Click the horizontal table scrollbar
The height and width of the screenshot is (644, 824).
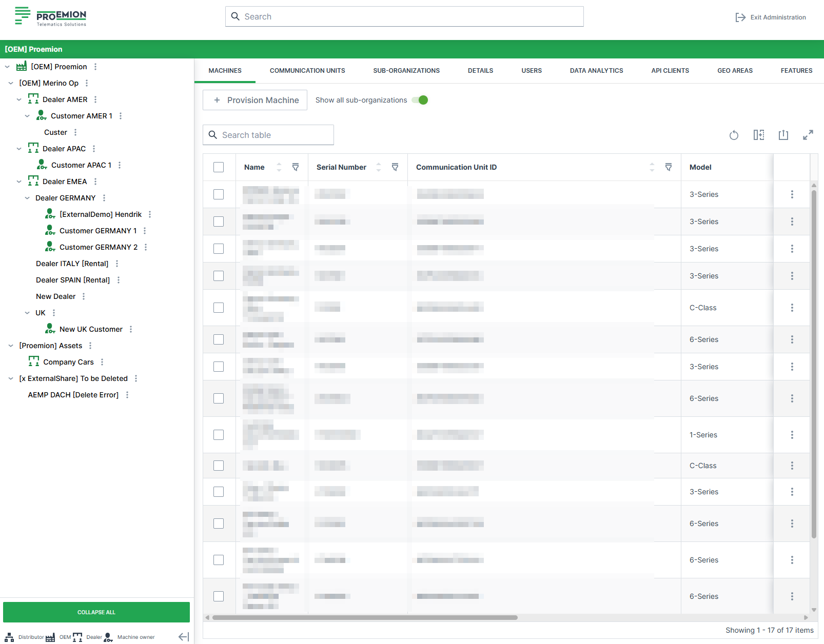364,617
